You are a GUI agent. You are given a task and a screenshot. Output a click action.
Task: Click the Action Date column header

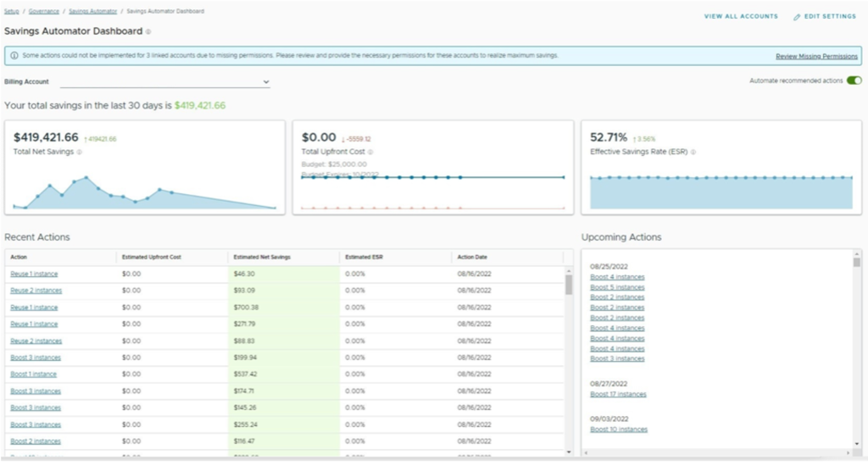472,257
